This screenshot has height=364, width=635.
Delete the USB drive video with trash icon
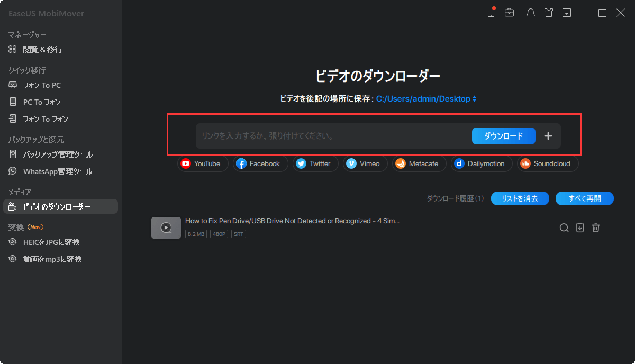596,228
